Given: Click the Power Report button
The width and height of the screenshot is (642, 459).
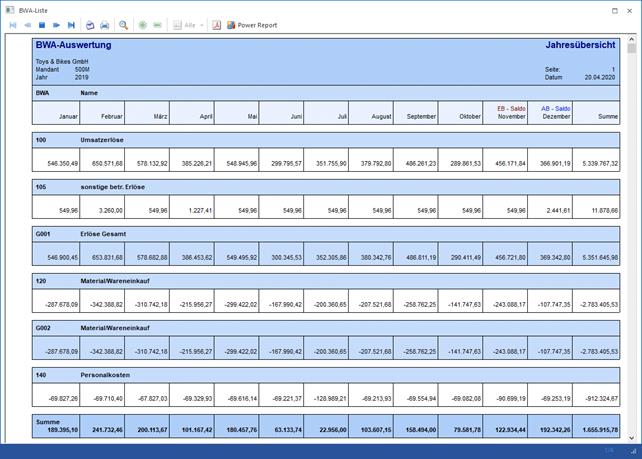Looking at the screenshot, I should pyautogui.click(x=252, y=25).
